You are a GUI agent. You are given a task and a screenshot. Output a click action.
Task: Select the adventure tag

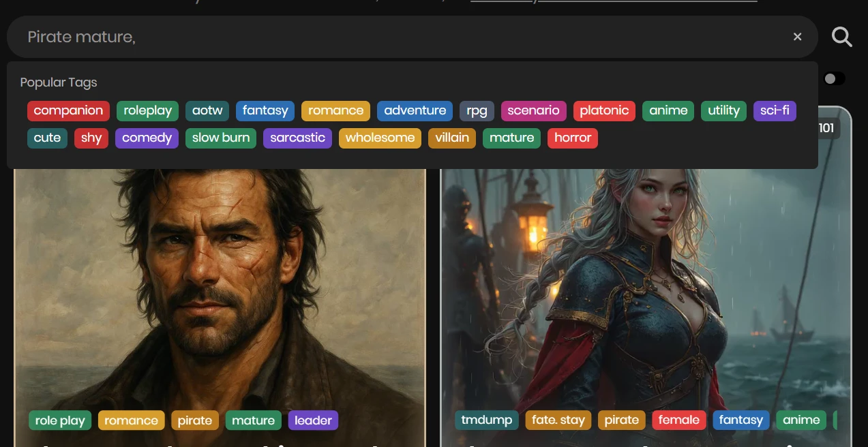point(415,111)
